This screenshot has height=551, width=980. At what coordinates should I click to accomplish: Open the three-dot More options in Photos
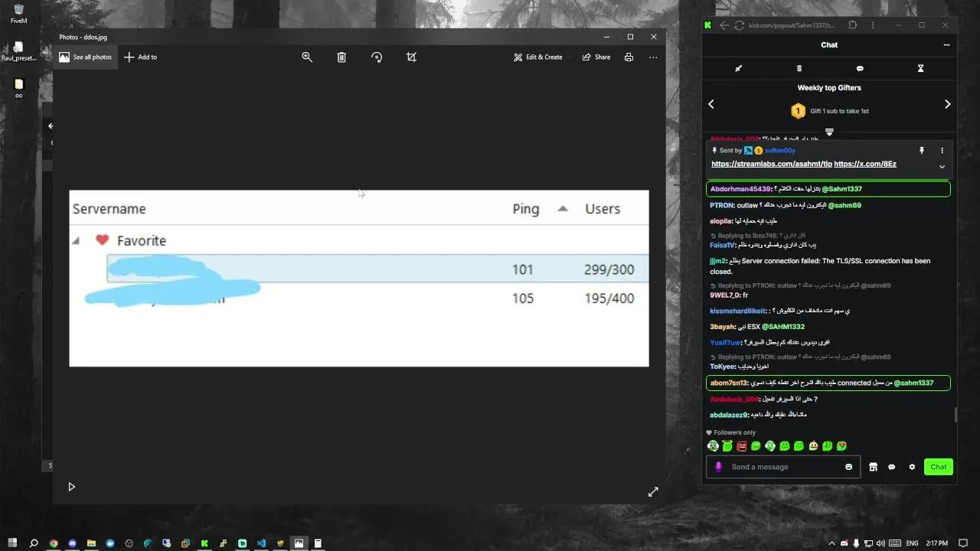tap(653, 57)
